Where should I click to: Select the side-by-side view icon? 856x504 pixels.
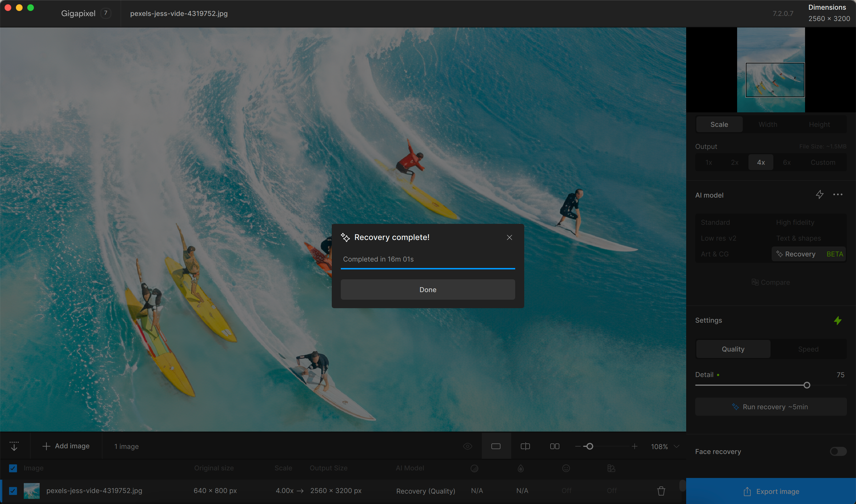click(x=555, y=446)
